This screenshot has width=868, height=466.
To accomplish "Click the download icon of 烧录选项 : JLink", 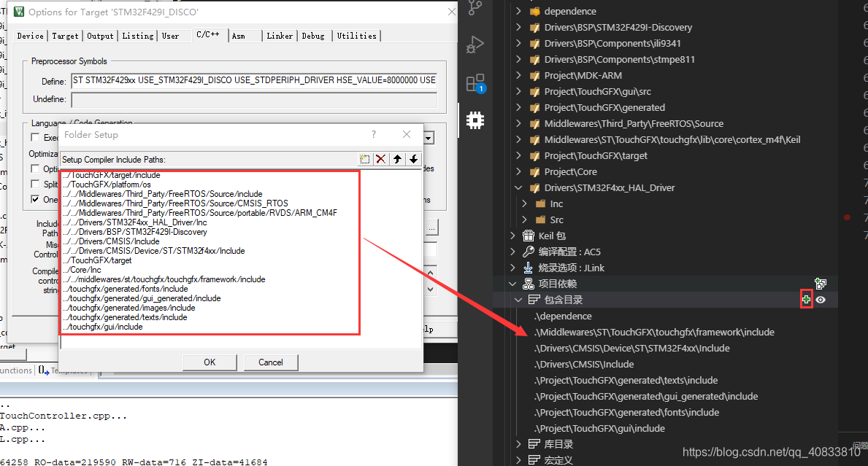I will pos(529,268).
